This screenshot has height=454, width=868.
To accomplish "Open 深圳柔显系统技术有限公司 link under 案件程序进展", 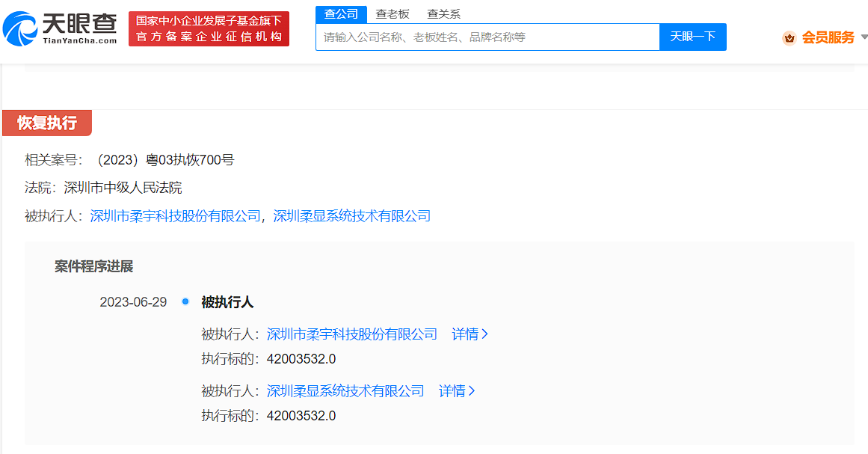I will pyautogui.click(x=345, y=391).
